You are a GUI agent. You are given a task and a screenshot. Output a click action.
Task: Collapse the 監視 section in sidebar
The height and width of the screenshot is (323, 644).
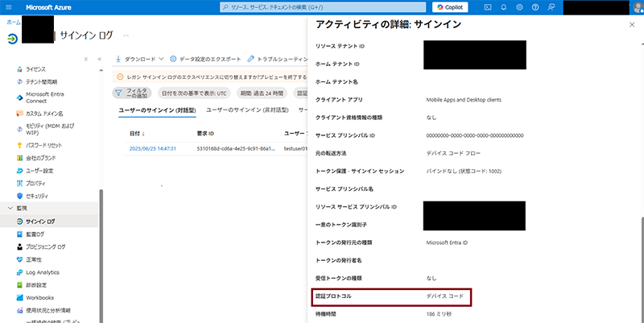coord(10,208)
